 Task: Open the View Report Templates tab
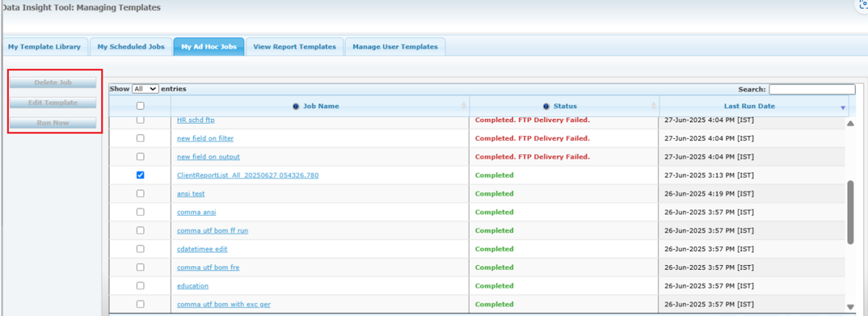(294, 47)
